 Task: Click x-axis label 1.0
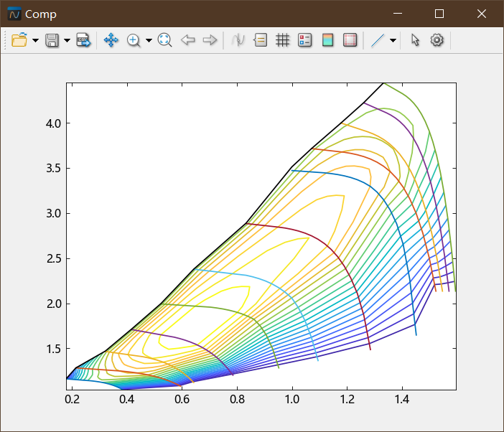tap(292, 399)
